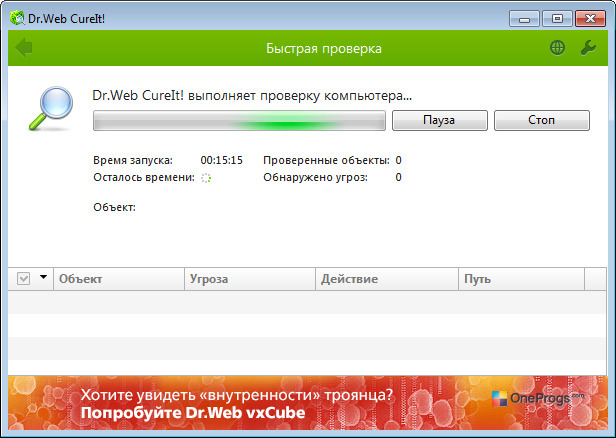Close the Dr.Web CureIt! window
616x438 pixels.
[590, 18]
